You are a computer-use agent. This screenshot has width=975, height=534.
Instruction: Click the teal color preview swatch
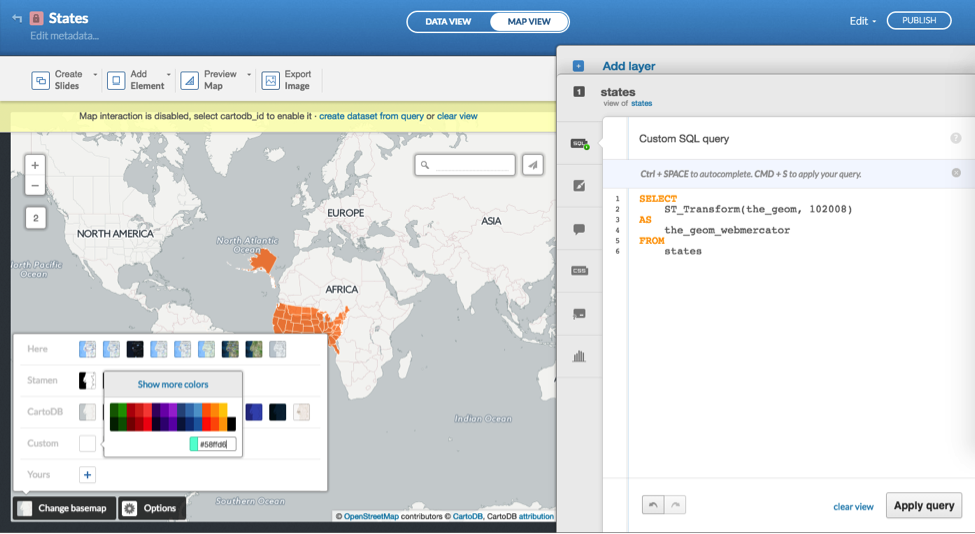click(194, 444)
